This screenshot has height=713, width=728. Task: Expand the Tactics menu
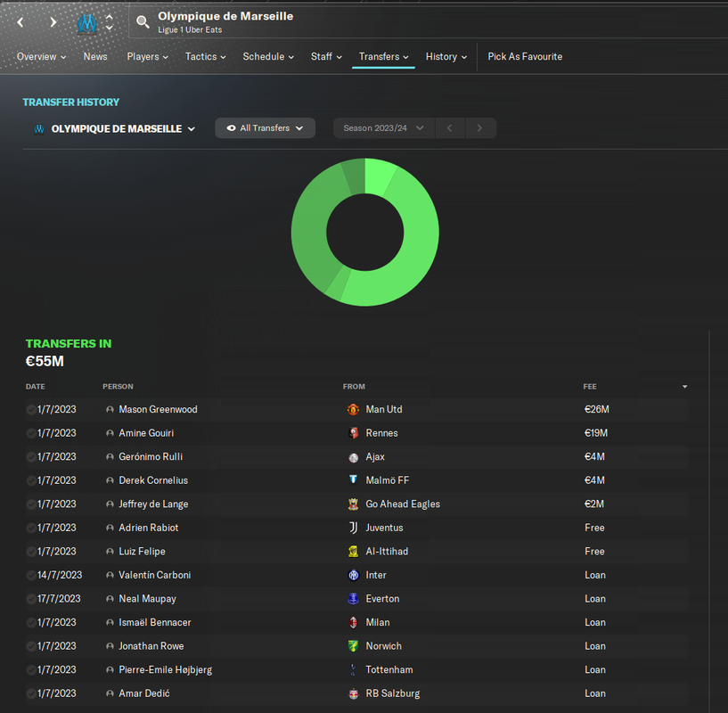[x=205, y=57]
